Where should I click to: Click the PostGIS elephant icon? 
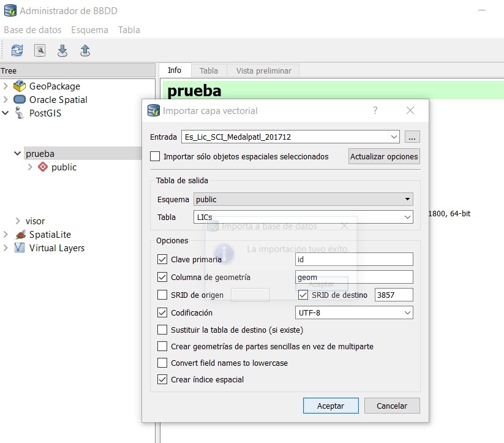point(19,113)
